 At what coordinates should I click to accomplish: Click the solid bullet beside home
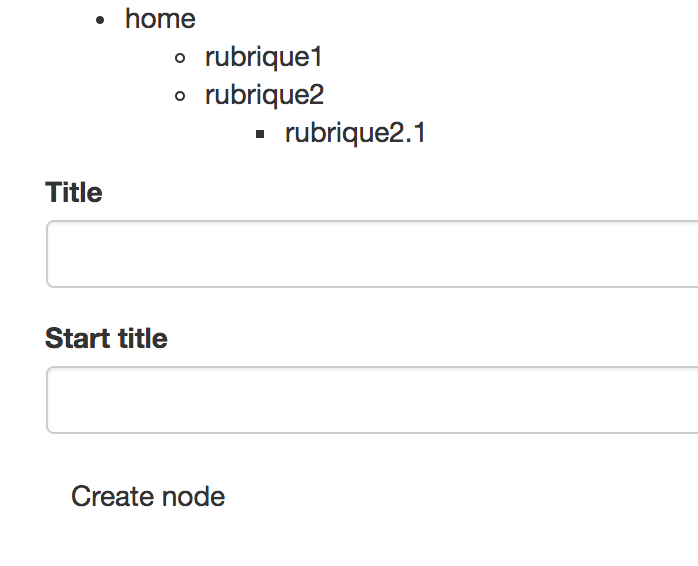coord(100,20)
